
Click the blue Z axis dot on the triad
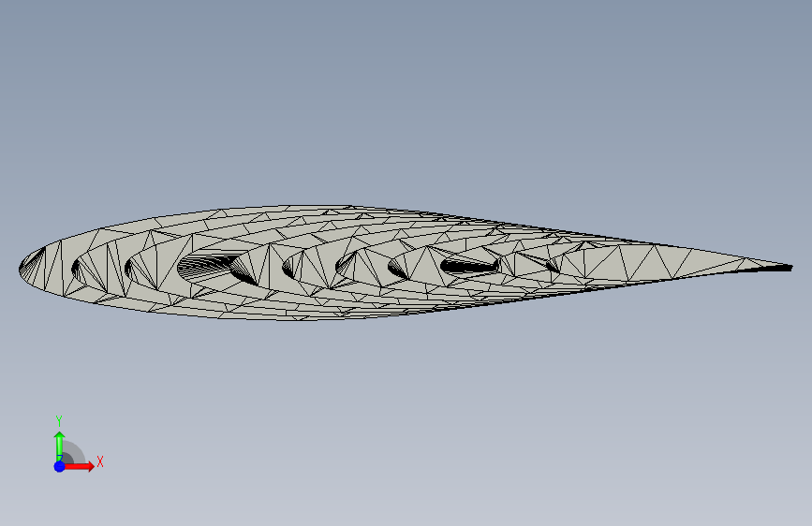click(60, 466)
